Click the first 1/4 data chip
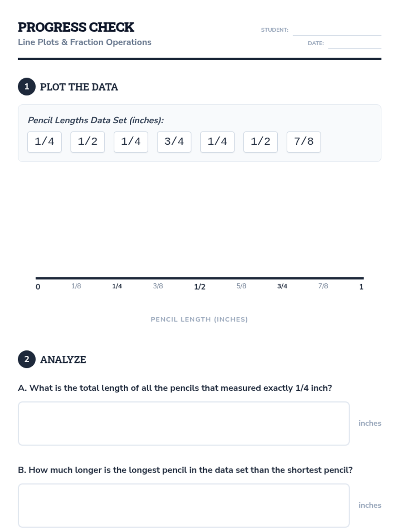The width and height of the screenshot is (399, 532). [45, 142]
